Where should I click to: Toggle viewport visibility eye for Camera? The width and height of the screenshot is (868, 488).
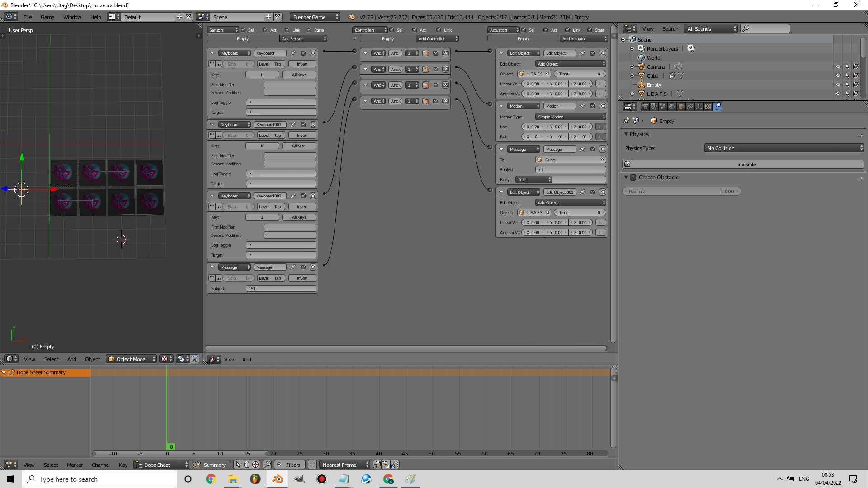tap(838, 66)
